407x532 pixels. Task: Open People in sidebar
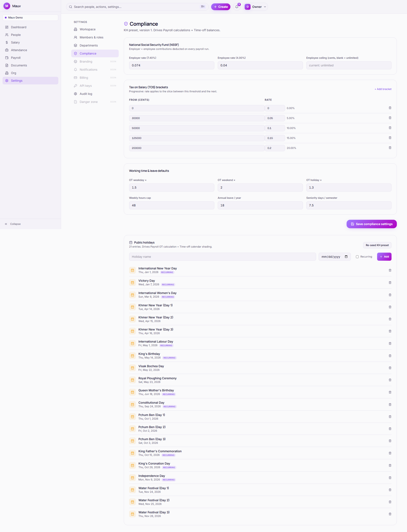pyautogui.click(x=30, y=35)
